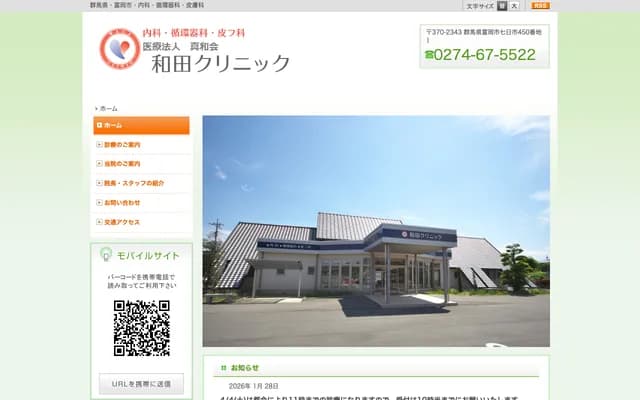Click the phone number 0274-67-5522

coord(484,55)
